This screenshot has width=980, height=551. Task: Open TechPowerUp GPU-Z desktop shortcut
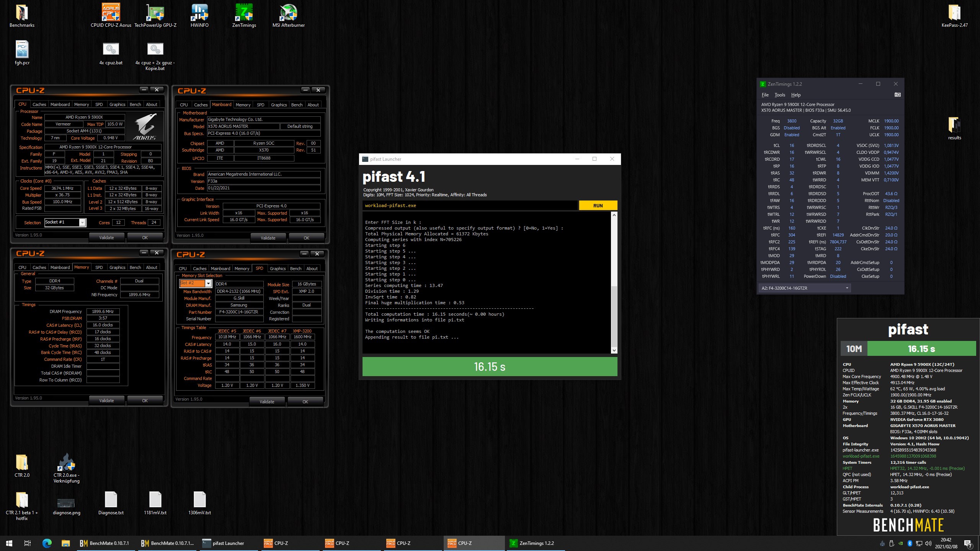(155, 16)
